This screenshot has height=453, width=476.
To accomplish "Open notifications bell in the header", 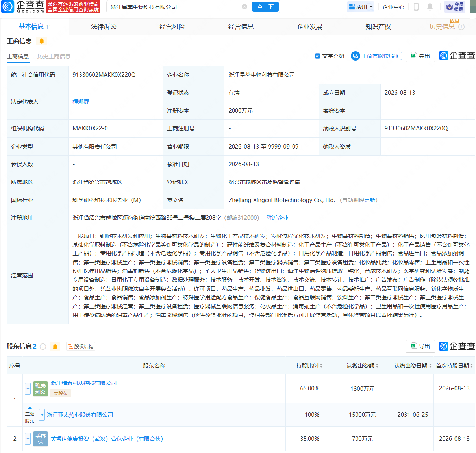I will 430,7.
